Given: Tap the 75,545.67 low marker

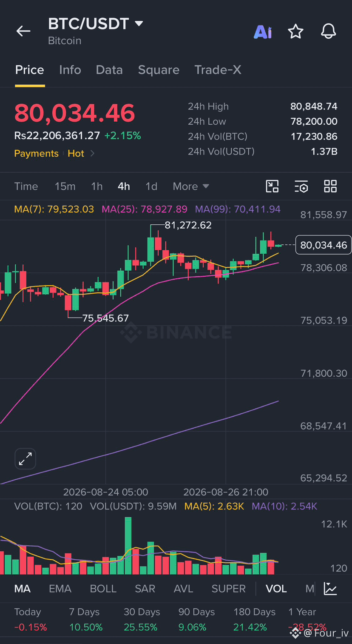Looking at the screenshot, I should 105,318.
